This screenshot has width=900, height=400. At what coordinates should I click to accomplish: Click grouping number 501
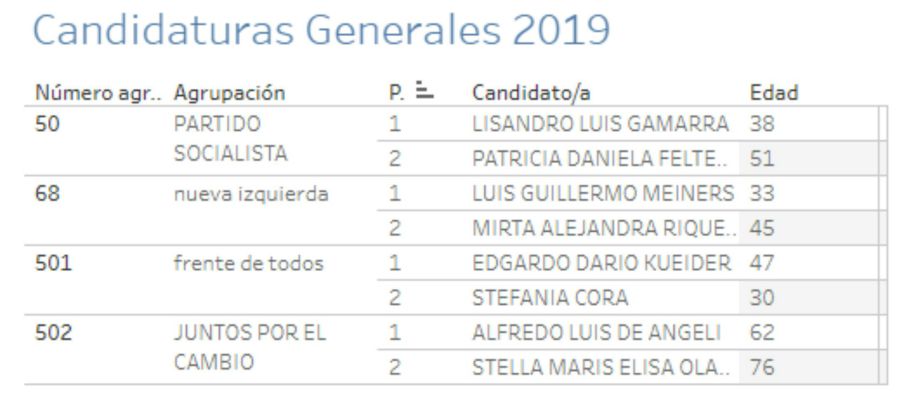[x=53, y=263]
